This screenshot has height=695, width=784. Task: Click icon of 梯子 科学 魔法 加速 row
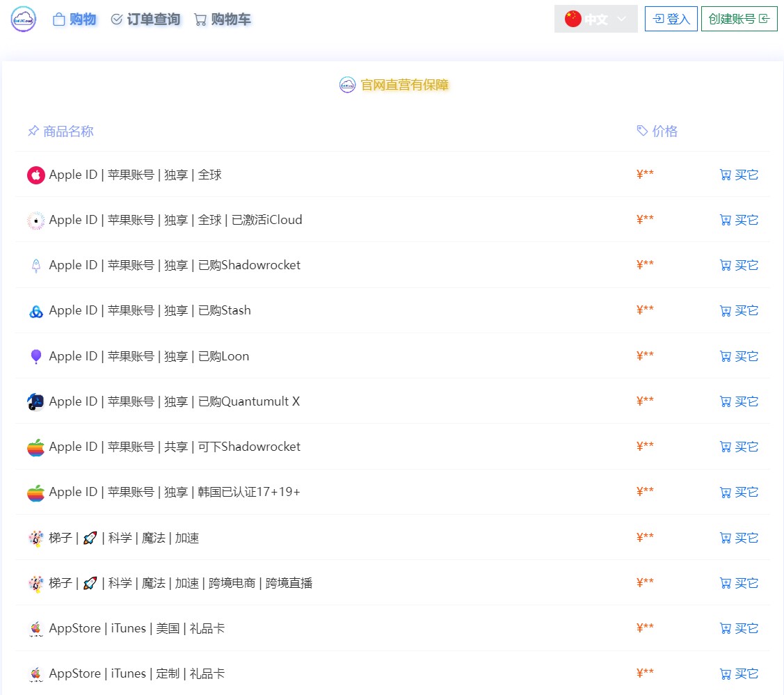pos(36,538)
